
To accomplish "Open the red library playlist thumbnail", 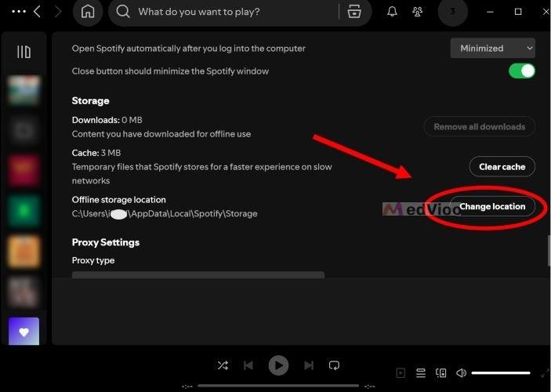I will click(24, 170).
